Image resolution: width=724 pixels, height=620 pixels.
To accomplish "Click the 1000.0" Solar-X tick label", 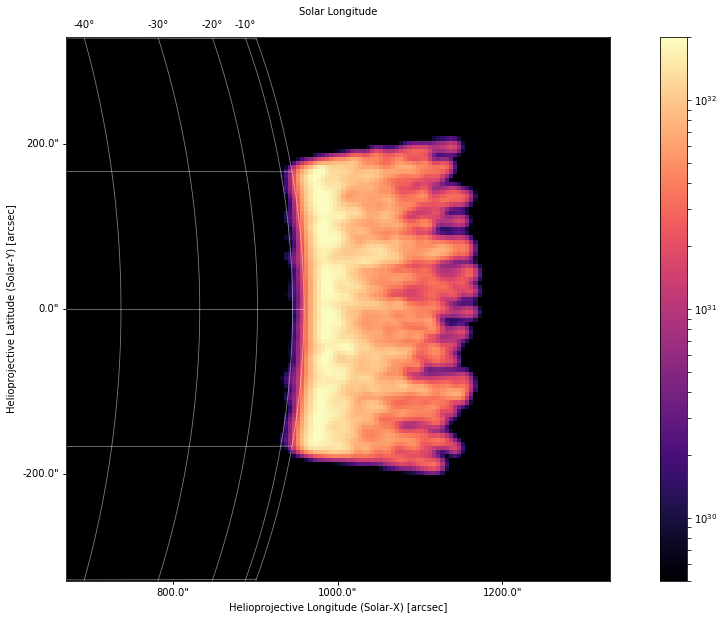I will (338, 592).
